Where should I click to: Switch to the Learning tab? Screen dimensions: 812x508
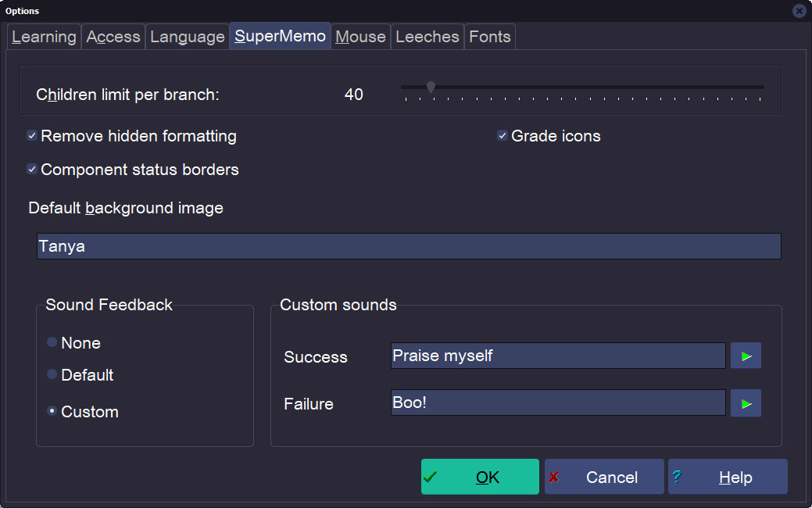(x=44, y=37)
